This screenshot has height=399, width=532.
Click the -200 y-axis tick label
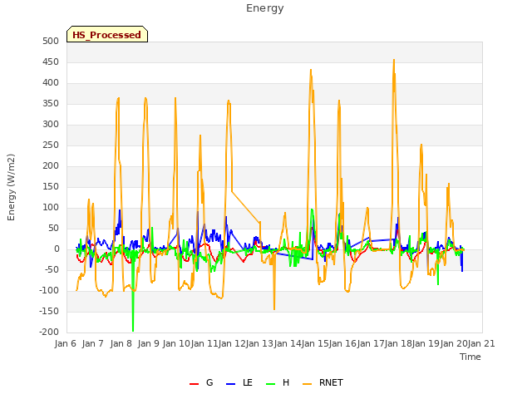(x=49, y=332)
